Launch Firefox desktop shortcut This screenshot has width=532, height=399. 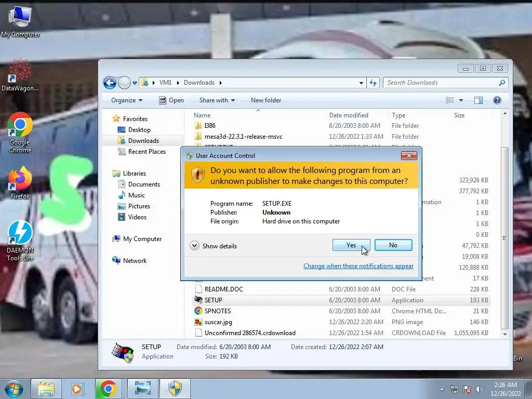pyautogui.click(x=20, y=183)
